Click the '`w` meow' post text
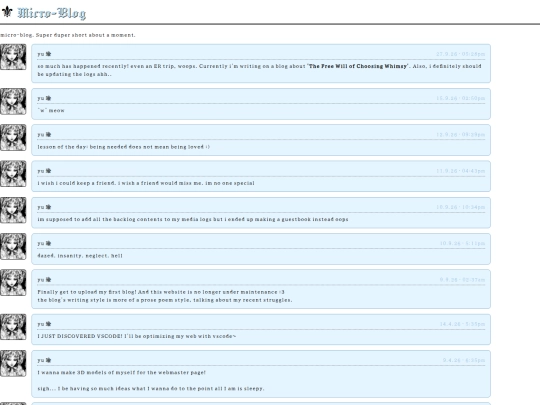Image resolution: width=540 pixels, height=405 pixels. pyautogui.click(x=51, y=111)
